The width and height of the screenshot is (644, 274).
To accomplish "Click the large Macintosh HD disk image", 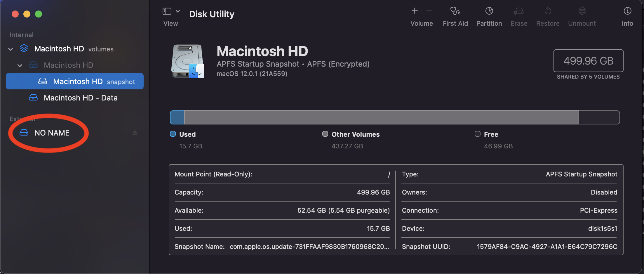I will point(188,61).
